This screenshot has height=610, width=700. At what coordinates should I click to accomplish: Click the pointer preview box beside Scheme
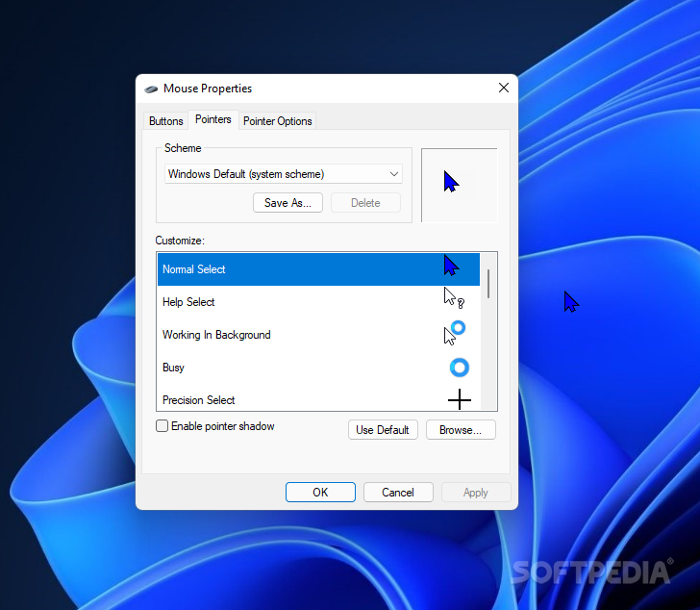[459, 185]
